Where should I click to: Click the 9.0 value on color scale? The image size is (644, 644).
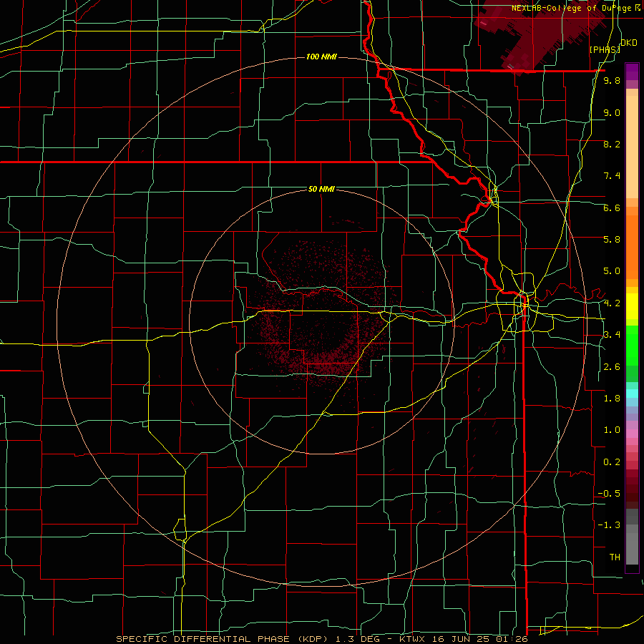click(612, 112)
